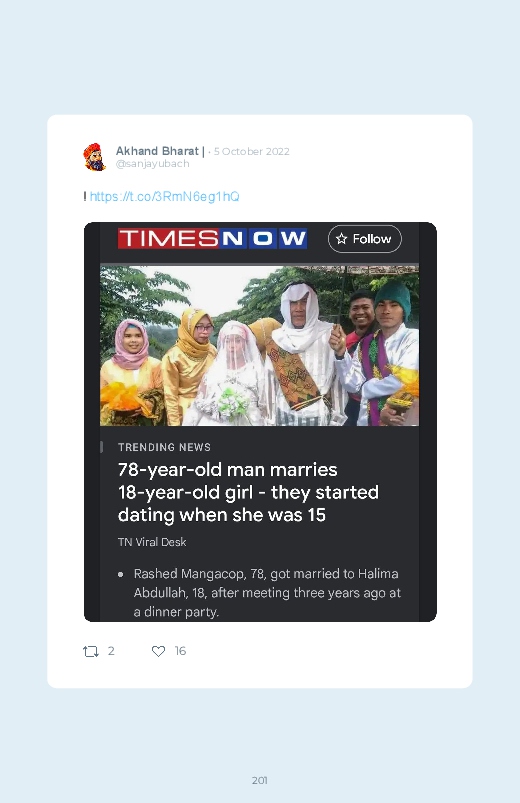Image resolution: width=520 pixels, height=803 pixels.
Task: Open the Akhand Bharat display name
Action: pos(160,151)
